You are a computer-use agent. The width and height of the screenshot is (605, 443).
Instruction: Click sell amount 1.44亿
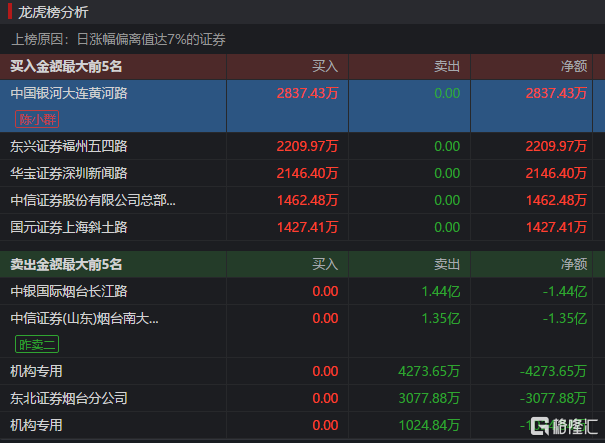coord(441,291)
